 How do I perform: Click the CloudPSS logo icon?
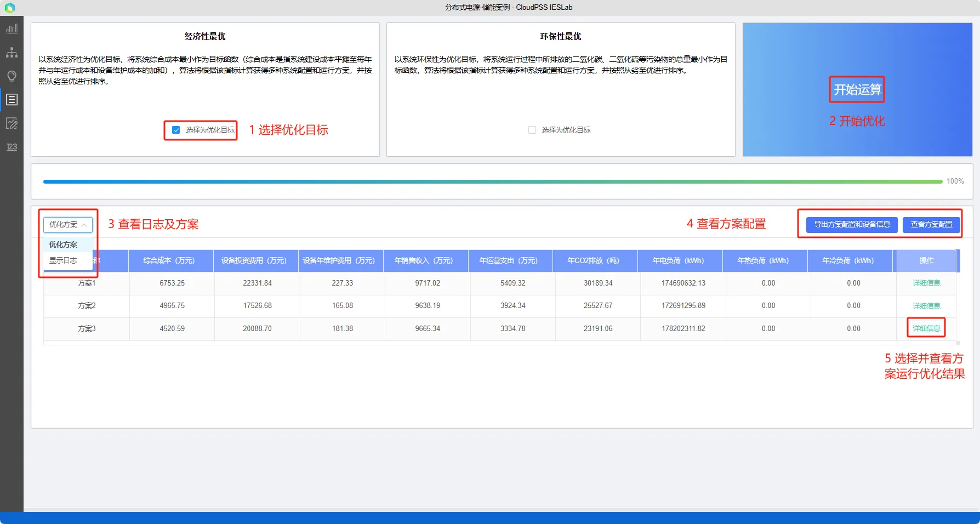[9, 8]
